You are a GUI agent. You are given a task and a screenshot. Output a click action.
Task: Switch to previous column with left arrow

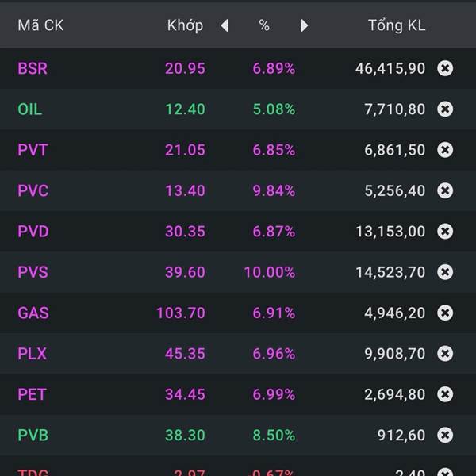click(x=225, y=25)
